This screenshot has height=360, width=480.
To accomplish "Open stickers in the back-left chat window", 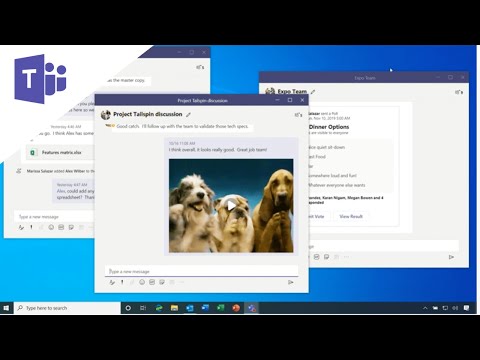I will tap(71, 227).
